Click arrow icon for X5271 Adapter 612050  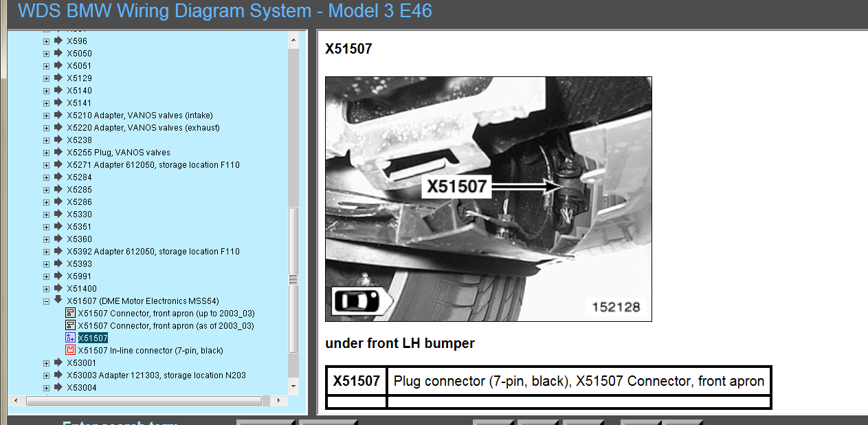coord(58,164)
